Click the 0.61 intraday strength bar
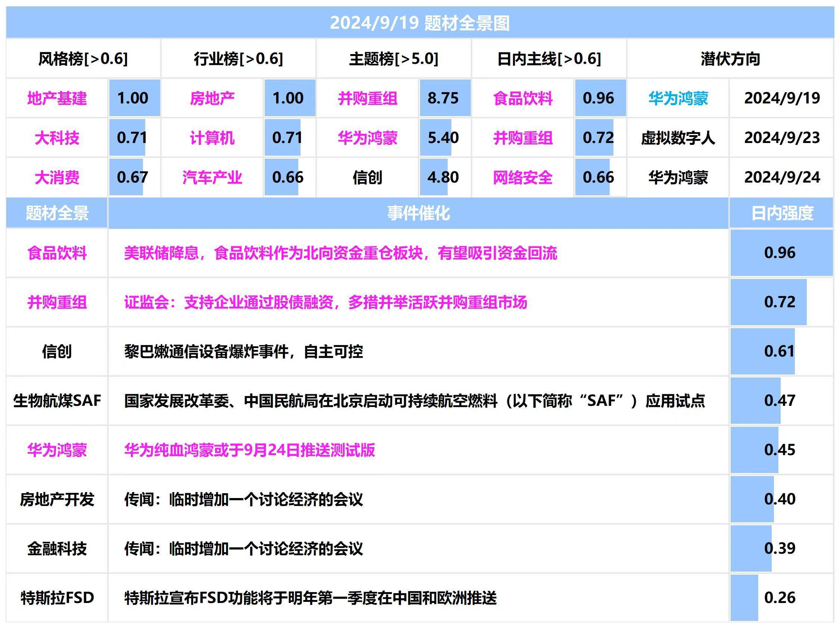The image size is (840, 628). [x=762, y=351]
